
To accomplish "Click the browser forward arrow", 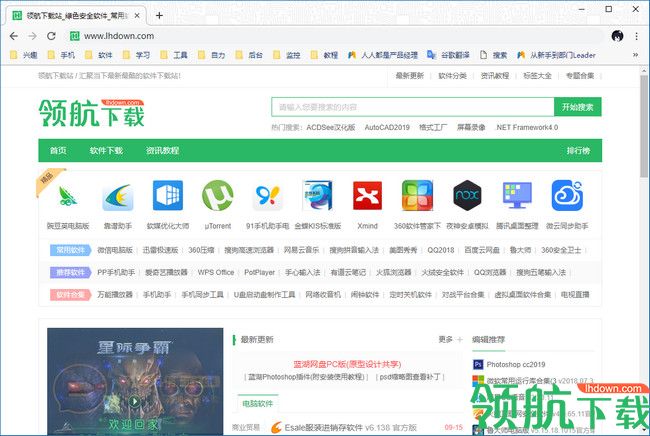I will 32,36.
